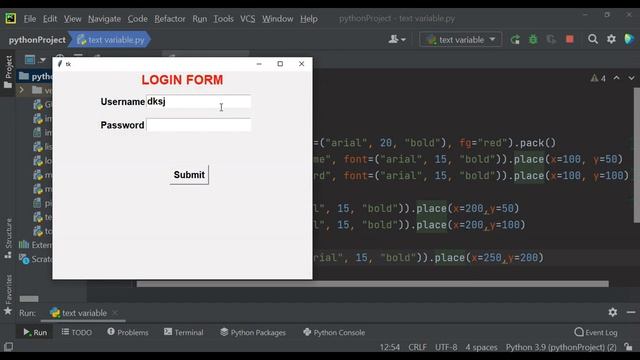The height and width of the screenshot is (360, 640).
Task: Click the editor vertical scrollbar
Action: tap(636, 155)
